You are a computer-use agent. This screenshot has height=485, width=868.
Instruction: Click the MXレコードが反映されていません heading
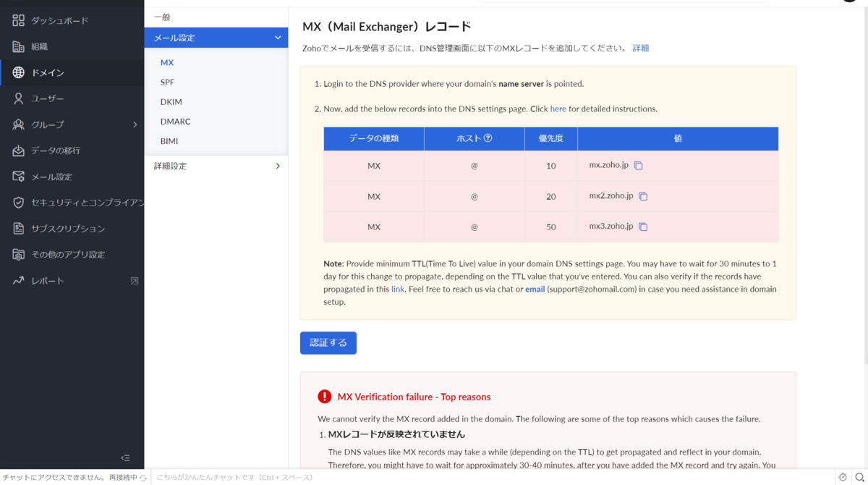(x=396, y=434)
